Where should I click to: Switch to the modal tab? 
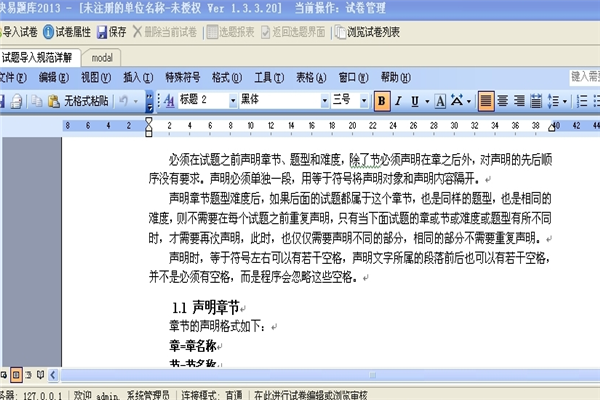click(102, 58)
